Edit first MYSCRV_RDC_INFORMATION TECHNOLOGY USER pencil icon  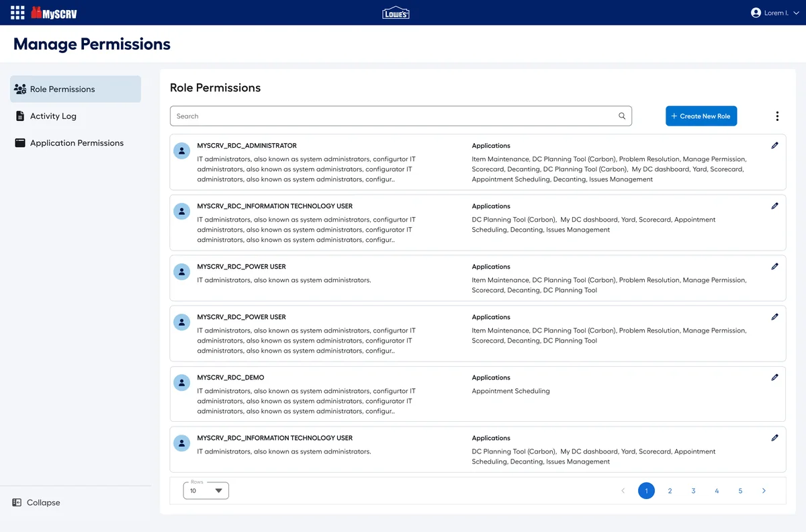click(x=774, y=206)
